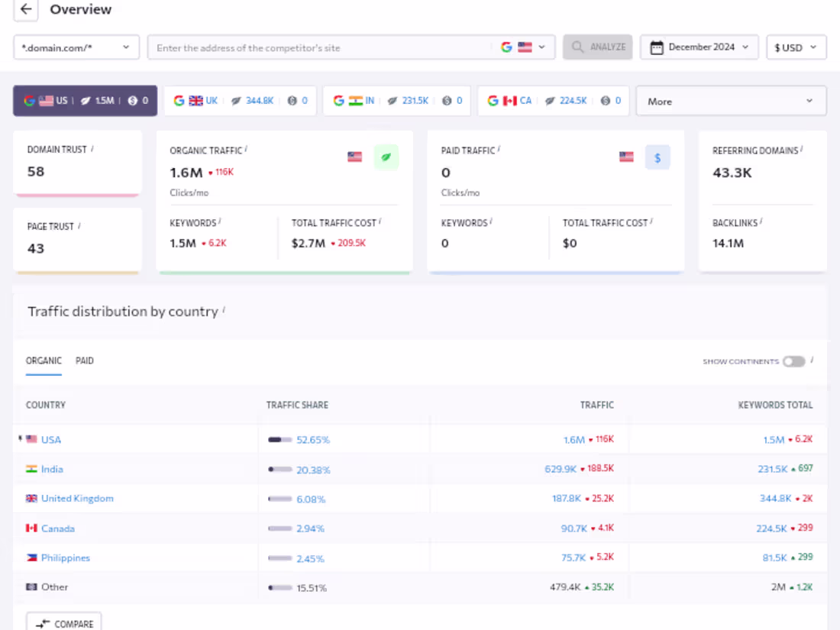840x630 pixels.
Task: Click the green leaf organic traffic icon
Action: pyautogui.click(x=386, y=157)
